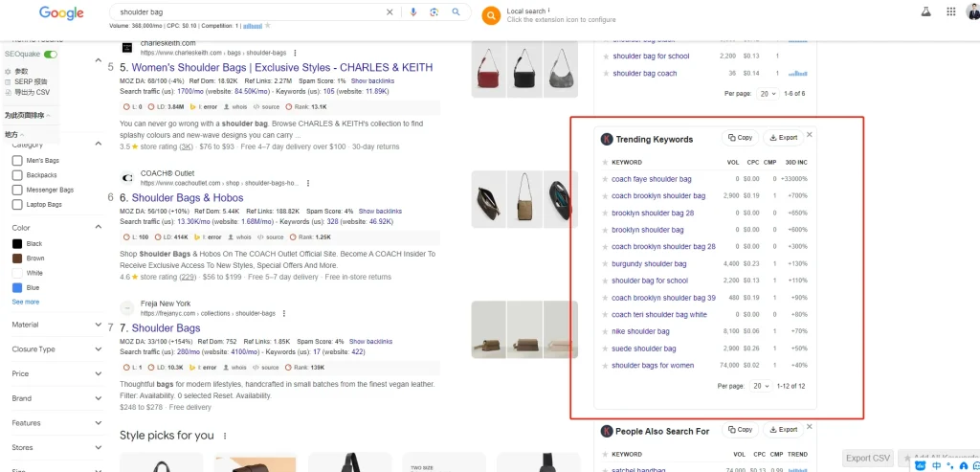Export the Trending Keywords list

pyautogui.click(x=783, y=138)
